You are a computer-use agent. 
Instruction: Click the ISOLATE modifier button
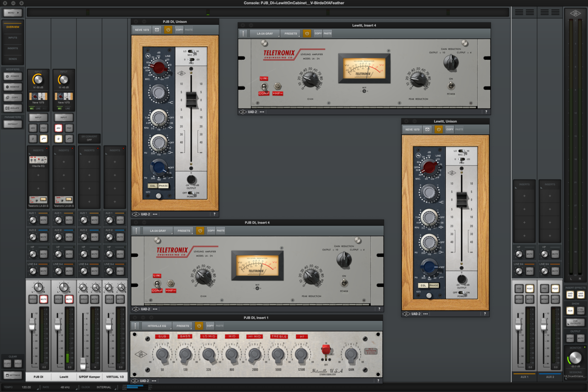12,108
